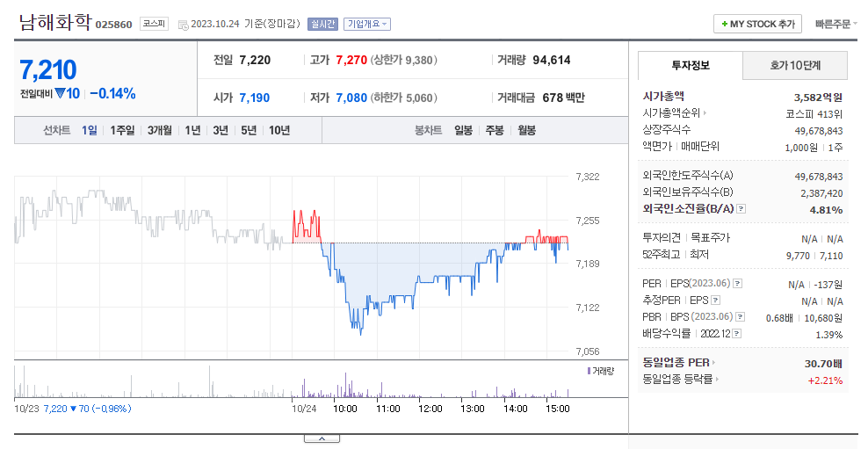Click the 외국인보유주식수 value 2,387,420
The height and width of the screenshot is (449, 868).
point(821,193)
